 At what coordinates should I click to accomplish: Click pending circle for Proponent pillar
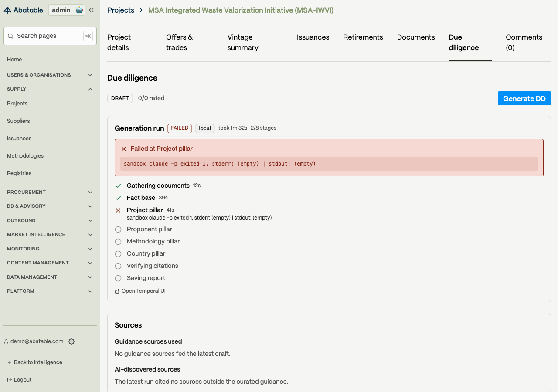118,230
